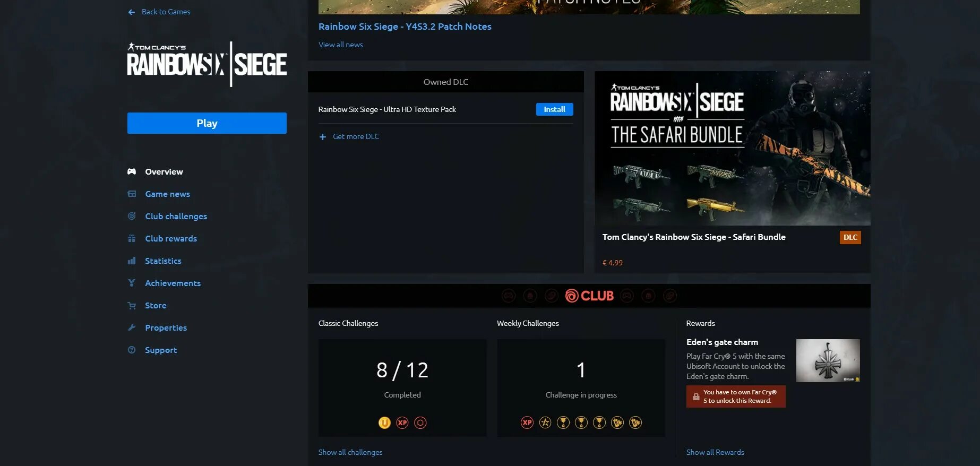Open the Support section

(161, 350)
